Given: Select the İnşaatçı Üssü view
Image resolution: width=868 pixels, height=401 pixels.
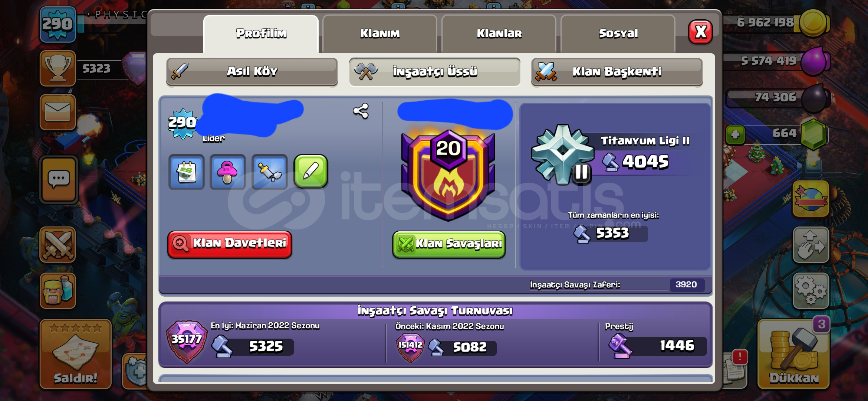Looking at the screenshot, I should pos(434,72).
